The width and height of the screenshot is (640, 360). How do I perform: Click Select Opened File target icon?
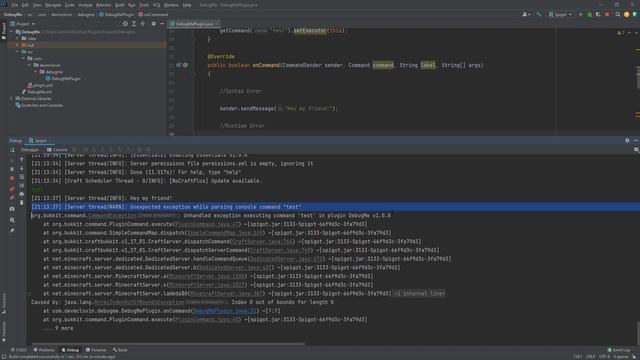click(125, 24)
